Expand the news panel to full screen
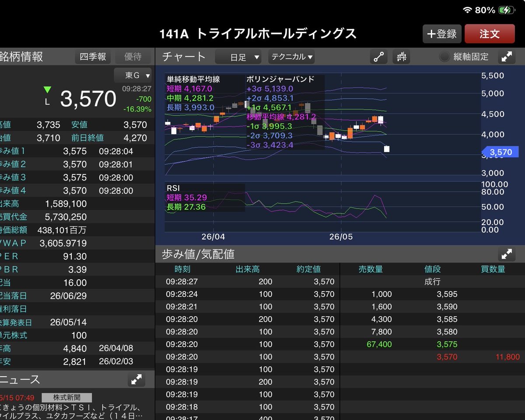Viewport: 525px width, 420px height. point(136,379)
